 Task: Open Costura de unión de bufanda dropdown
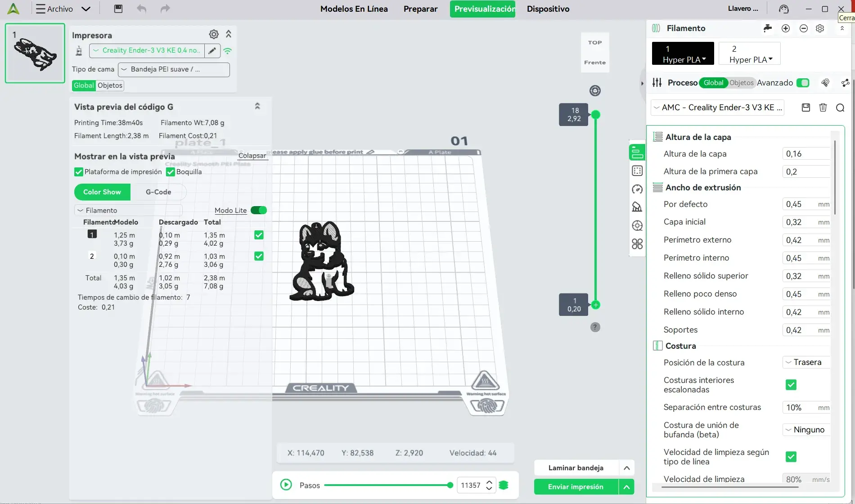pos(807,430)
